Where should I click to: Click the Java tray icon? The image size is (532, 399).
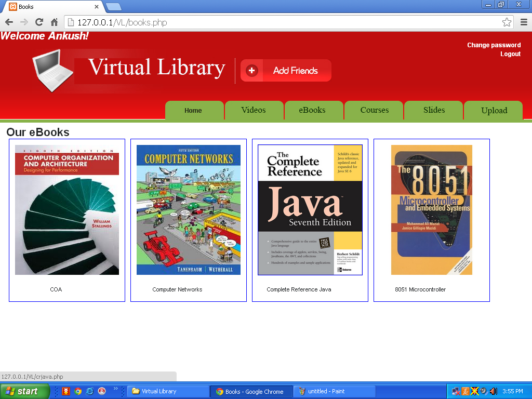click(x=465, y=392)
